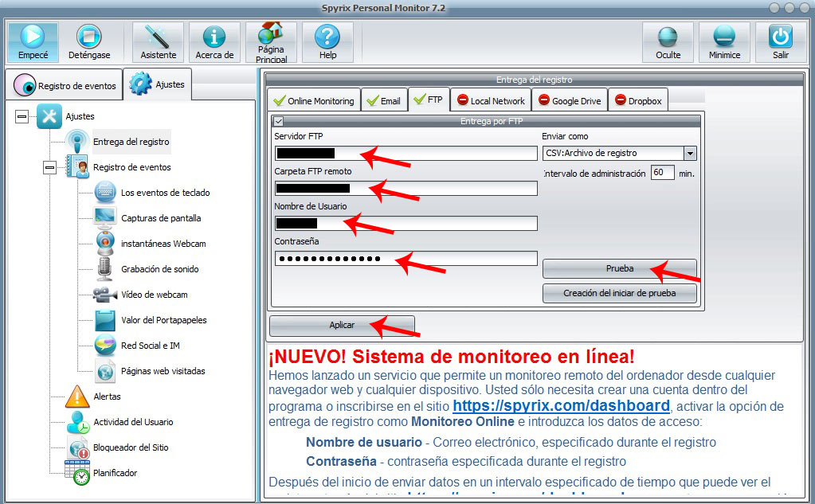Click the Registro de eventos notebook icon

[x=77, y=166]
